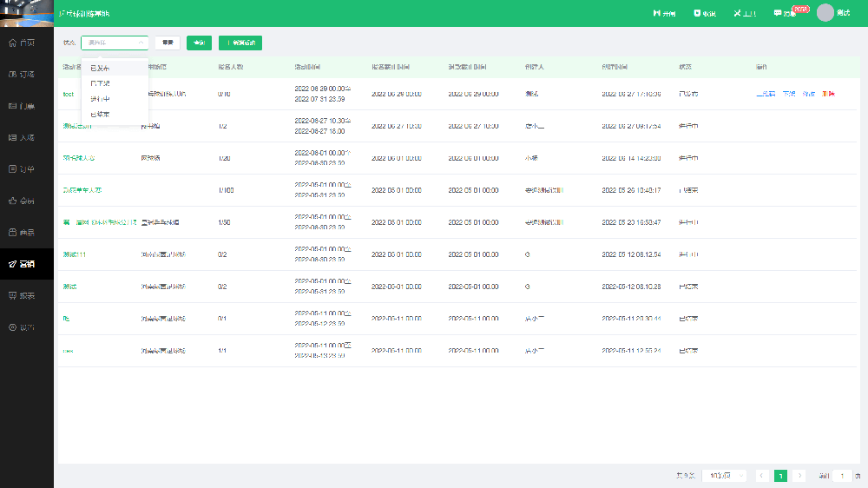Click the green create activity button
This screenshot has height=488, width=868.
click(240, 43)
